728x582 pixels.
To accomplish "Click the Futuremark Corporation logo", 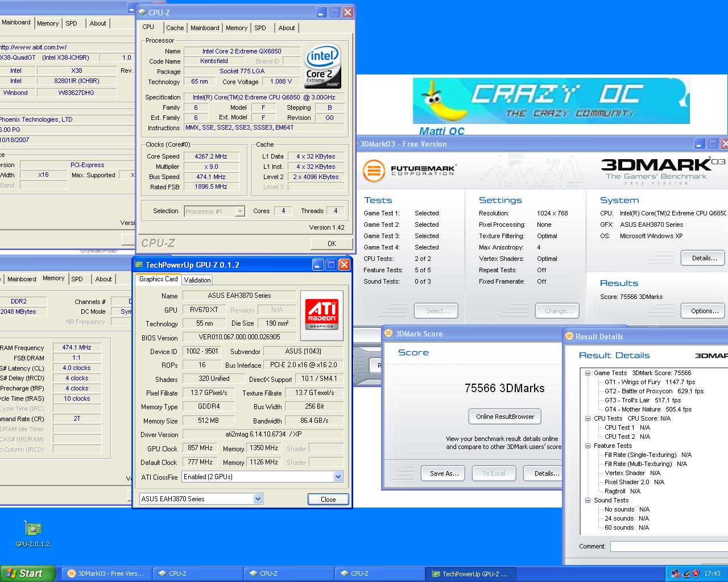I will [x=409, y=170].
